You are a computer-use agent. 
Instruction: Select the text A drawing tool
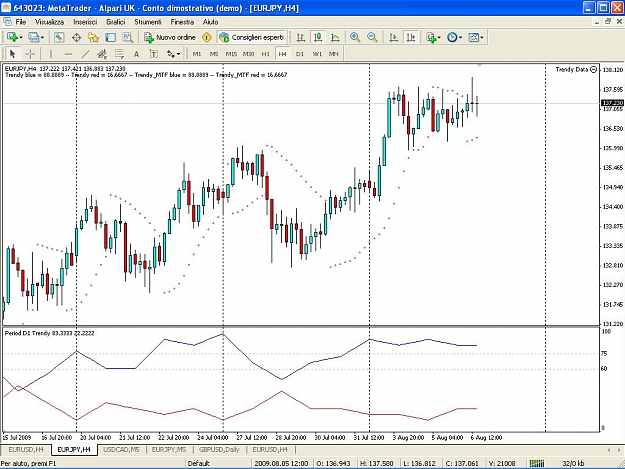tap(136, 54)
